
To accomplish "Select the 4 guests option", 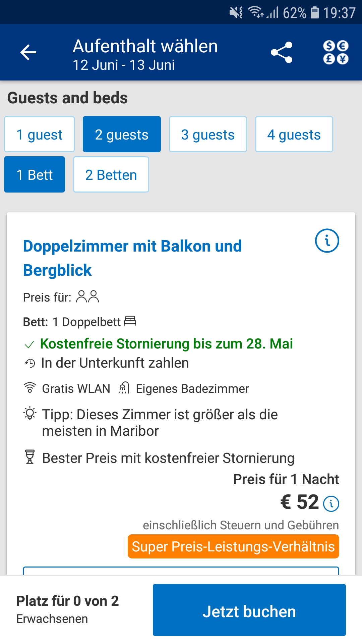I will click(294, 135).
